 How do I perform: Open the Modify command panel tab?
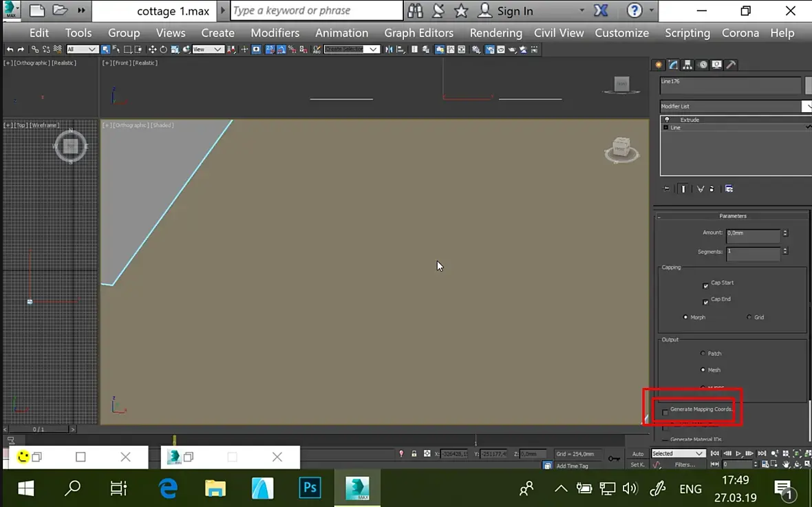coord(673,65)
